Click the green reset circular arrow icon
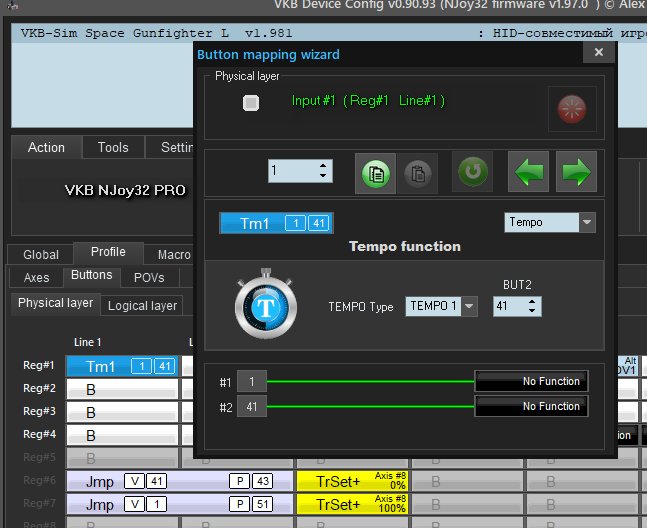This screenshot has height=528, width=647. (x=472, y=172)
